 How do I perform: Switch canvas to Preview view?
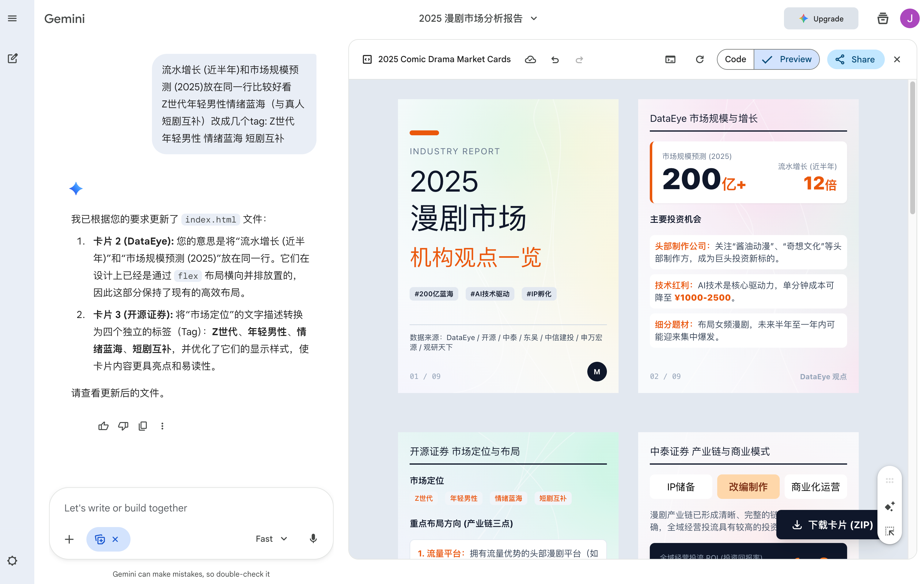[787, 59]
